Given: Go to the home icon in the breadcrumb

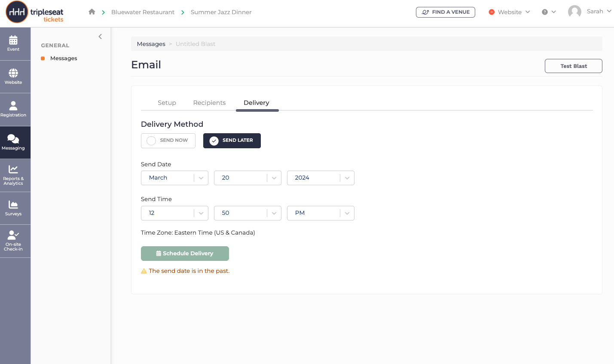Looking at the screenshot, I should click(92, 12).
